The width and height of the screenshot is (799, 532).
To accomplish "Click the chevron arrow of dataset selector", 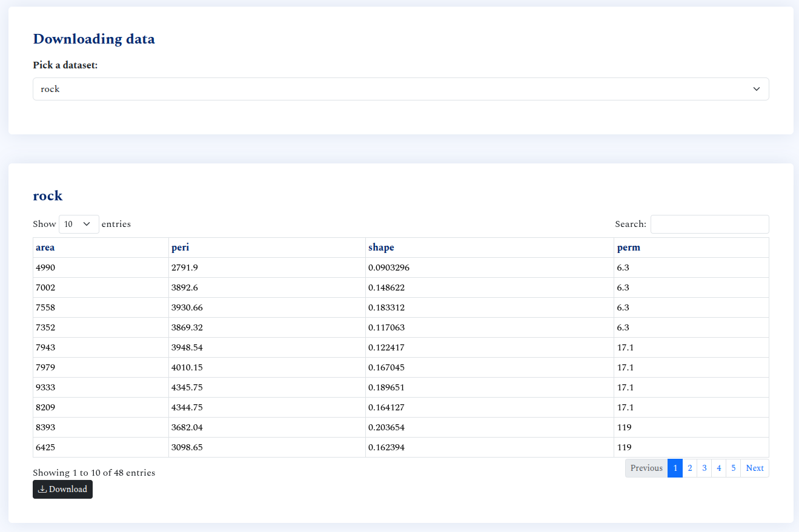I will point(756,89).
